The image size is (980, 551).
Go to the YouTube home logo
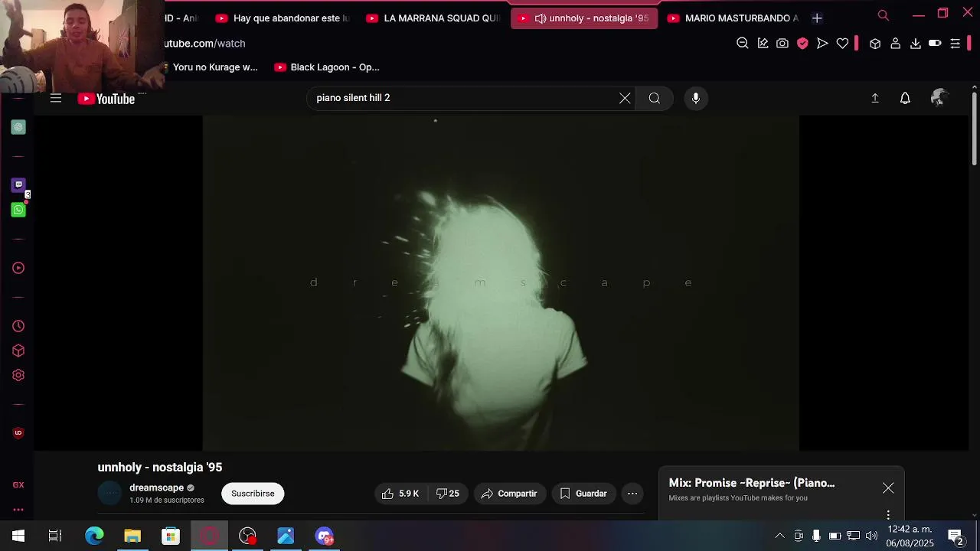click(106, 99)
